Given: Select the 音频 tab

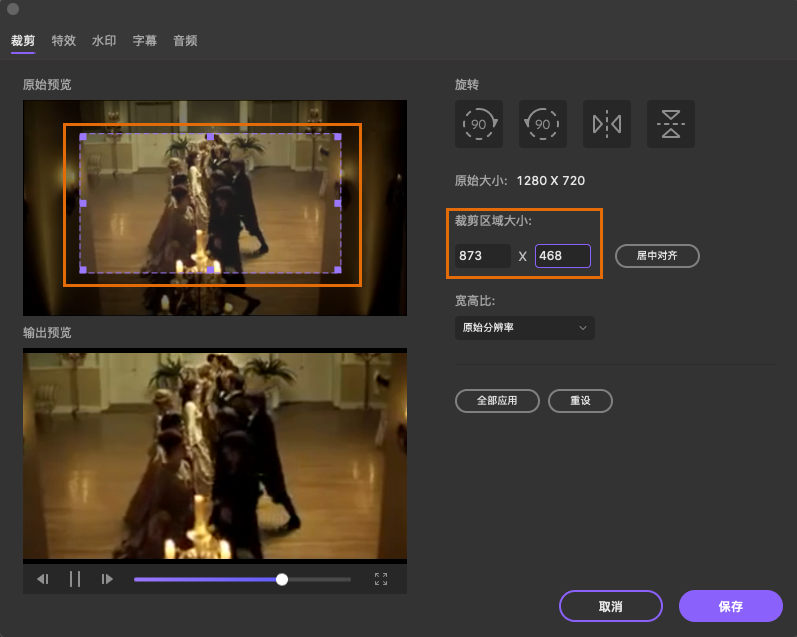Looking at the screenshot, I should tap(185, 41).
